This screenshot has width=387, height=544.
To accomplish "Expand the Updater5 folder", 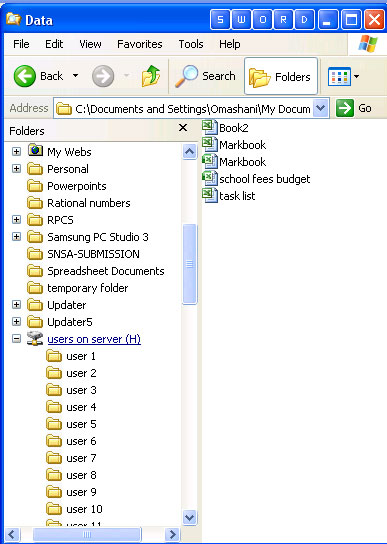I will click(16, 322).
